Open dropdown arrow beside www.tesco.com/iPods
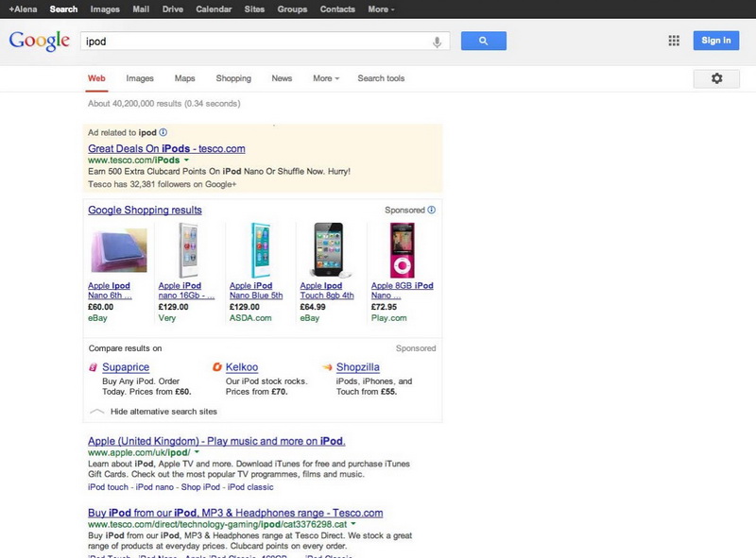Image resolution: width=756 pixels, height=558 pixels. click(186, 160)
